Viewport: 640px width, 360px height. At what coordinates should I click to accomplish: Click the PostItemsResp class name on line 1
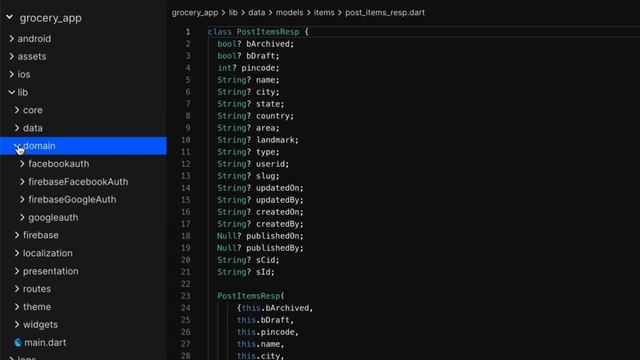pyautogui.click(x=268, y=32)
